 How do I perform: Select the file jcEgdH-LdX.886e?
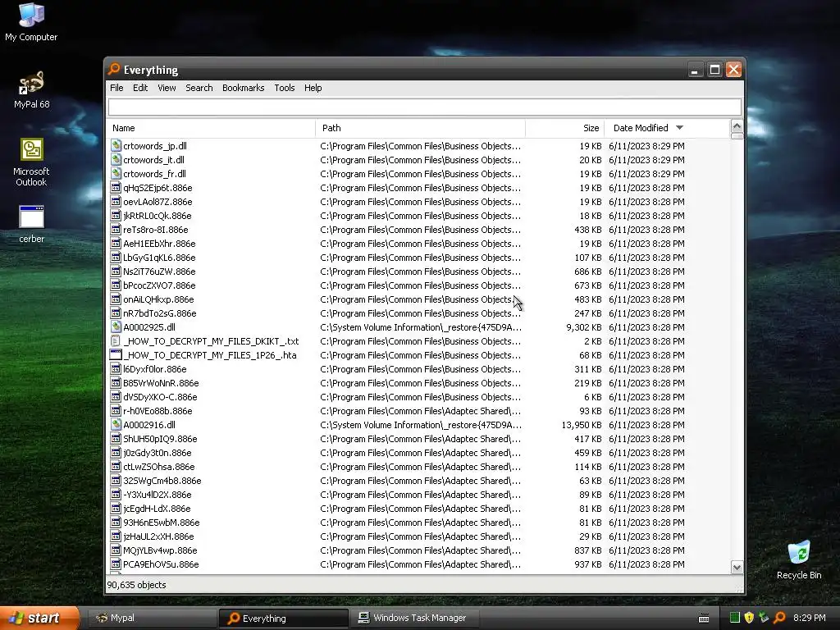(157, 508)
